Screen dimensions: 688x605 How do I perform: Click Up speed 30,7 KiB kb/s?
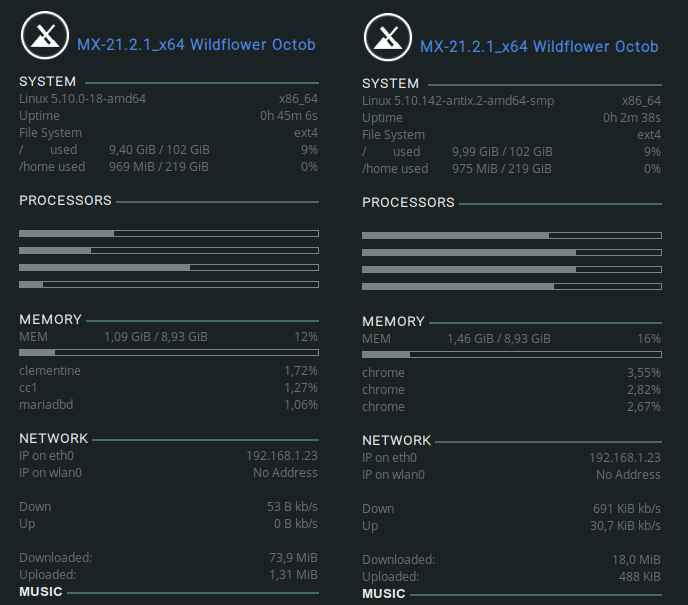[625, 526]
